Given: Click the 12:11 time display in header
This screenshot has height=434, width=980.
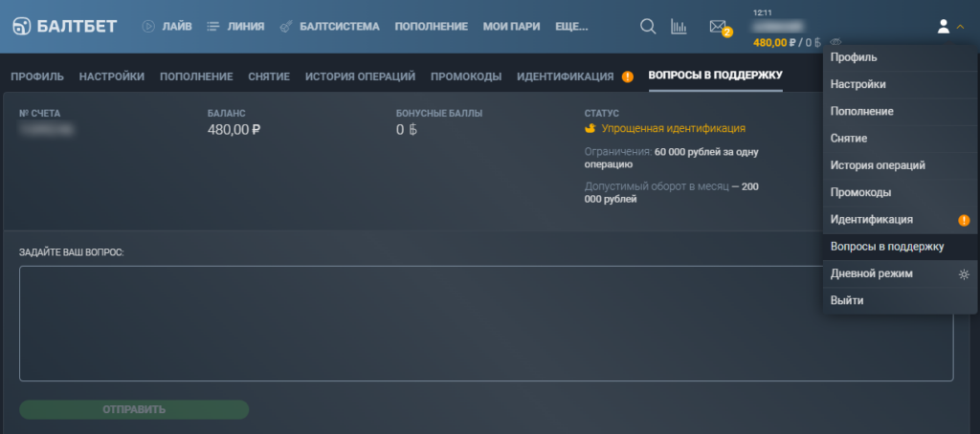Looking at the screenshot, I should (x=763, y=12).
